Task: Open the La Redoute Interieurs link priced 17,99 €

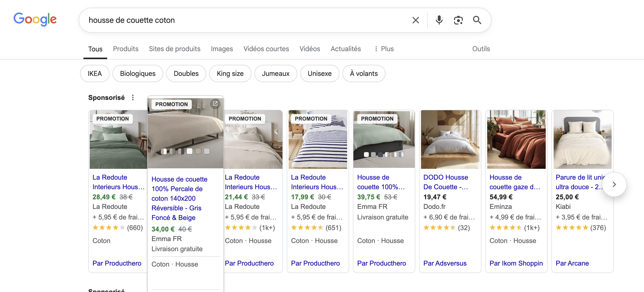Action: (x=317, y=182)
